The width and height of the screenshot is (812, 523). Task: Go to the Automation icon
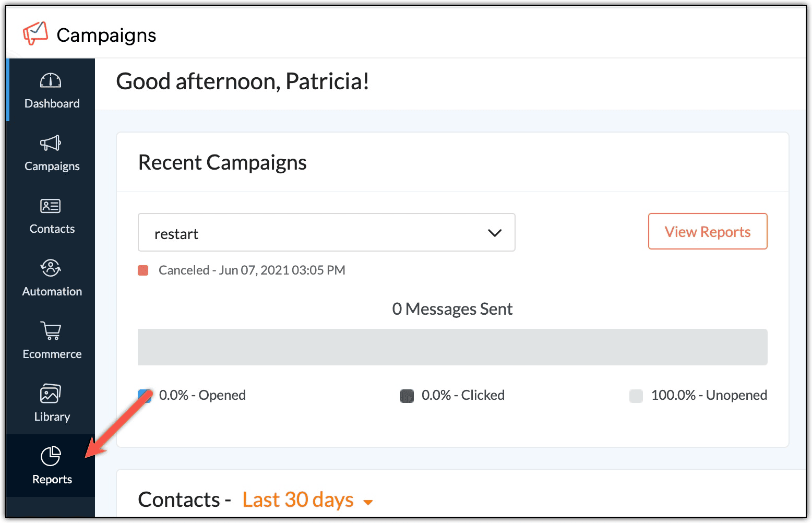pos(51,268)
